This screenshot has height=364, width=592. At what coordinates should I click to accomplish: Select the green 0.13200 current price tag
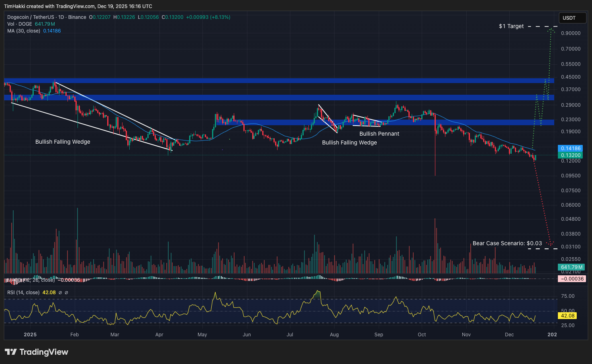point(571,155)
